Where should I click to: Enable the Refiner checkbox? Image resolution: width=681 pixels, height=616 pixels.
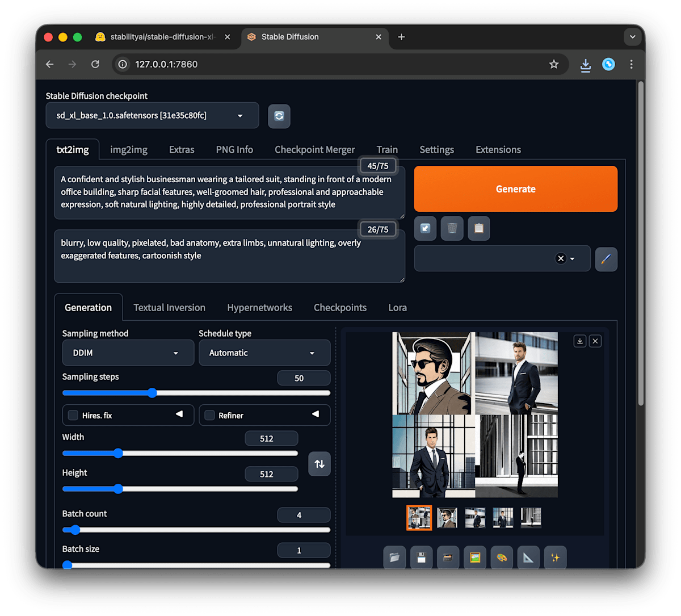click(209, 415)
